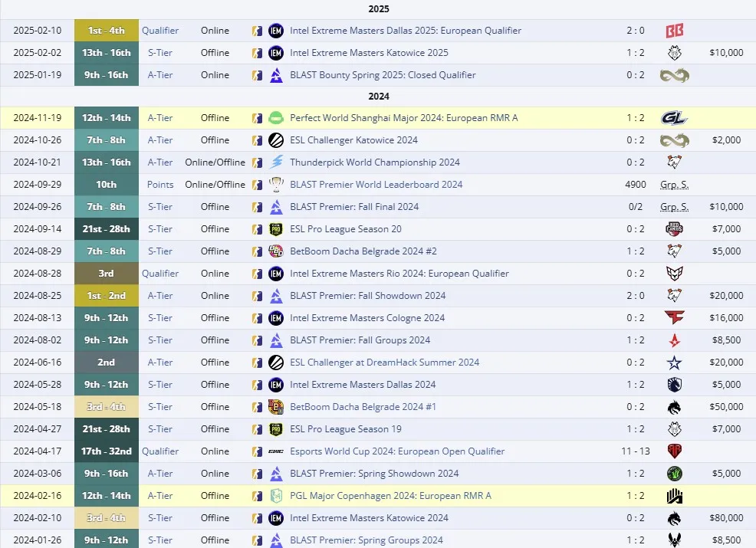The width and height of the screenshot is (756, 548).
Task: Open ESL Challenger Katowice 2024 link
Action: coord(353,139)
